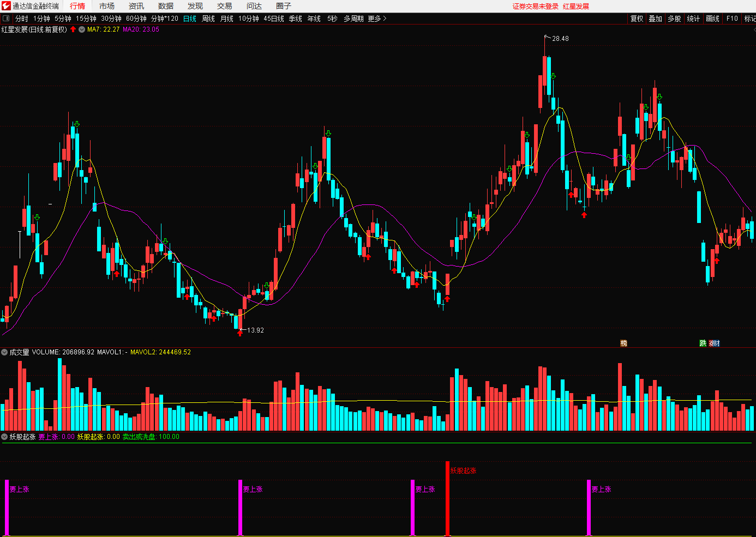
Task: Click the MA20: 23.05 indicator label
Action: point(141,29)
